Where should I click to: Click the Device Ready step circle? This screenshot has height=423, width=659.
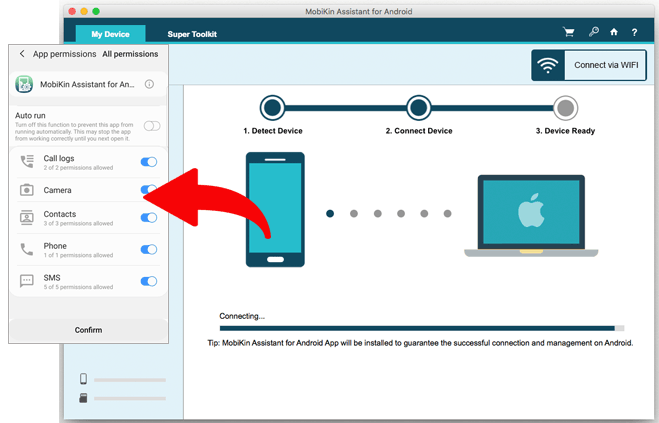click(565, 108)
